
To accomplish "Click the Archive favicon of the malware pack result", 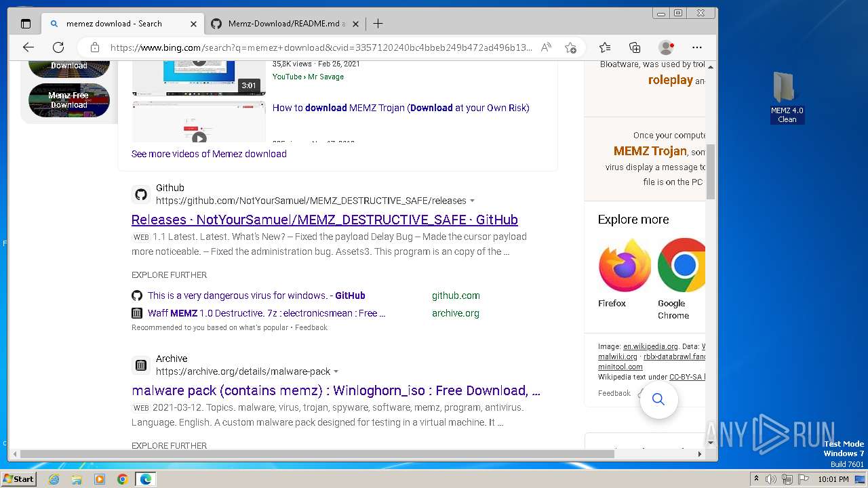I will 141,365.
